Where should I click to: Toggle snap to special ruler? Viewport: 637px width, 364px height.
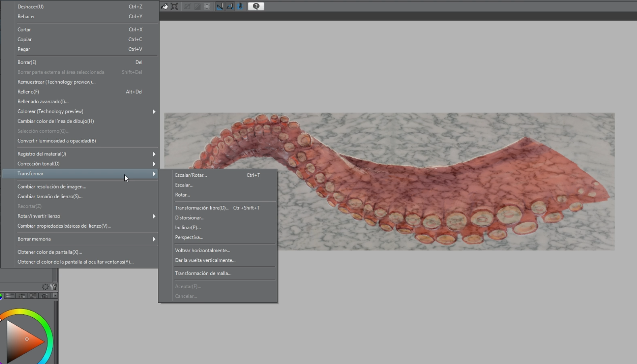pos(230,6)
